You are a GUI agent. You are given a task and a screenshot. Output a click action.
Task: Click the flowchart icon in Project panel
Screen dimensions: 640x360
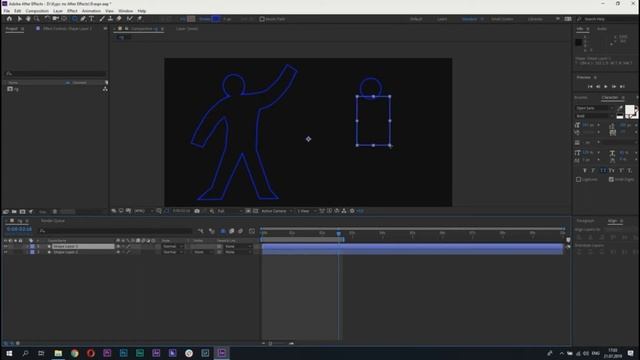click(105, 89)
